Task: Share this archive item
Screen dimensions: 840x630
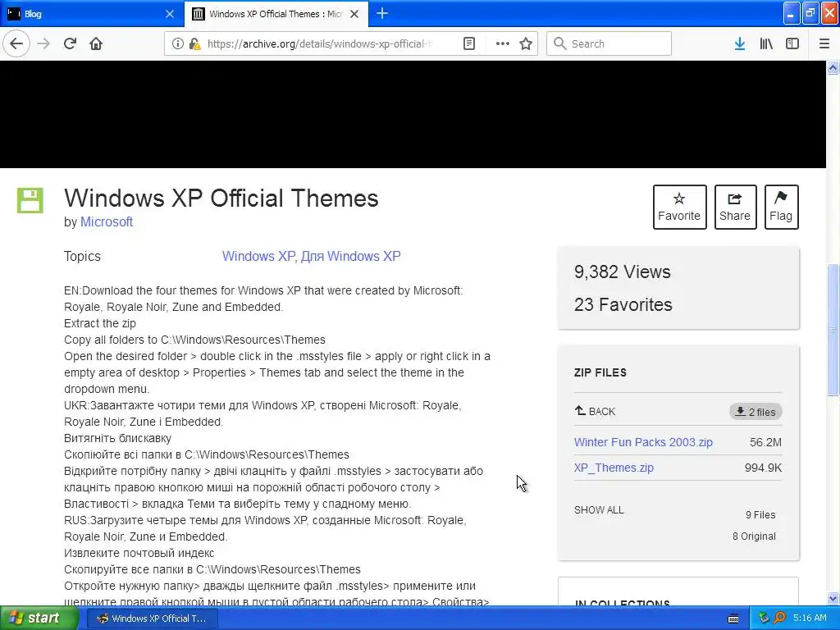Action: [735, 207]
